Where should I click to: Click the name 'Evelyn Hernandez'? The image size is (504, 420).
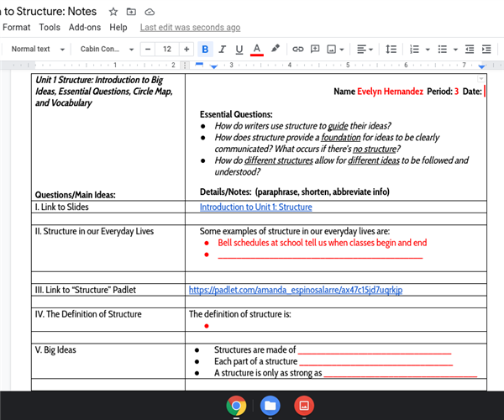point(391,92)
